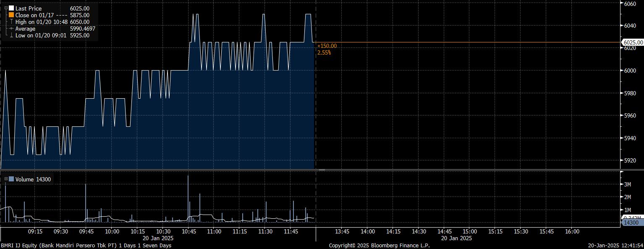Click the blue-gray Volume color swatch

point(11,179)
